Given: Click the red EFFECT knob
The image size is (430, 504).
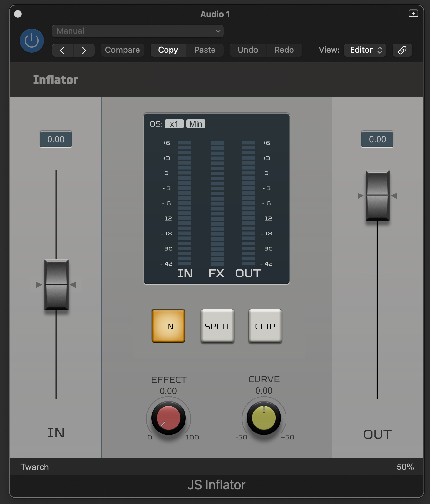Looking at the screenshot, I should pyautogui.click(x=168, y=418).
